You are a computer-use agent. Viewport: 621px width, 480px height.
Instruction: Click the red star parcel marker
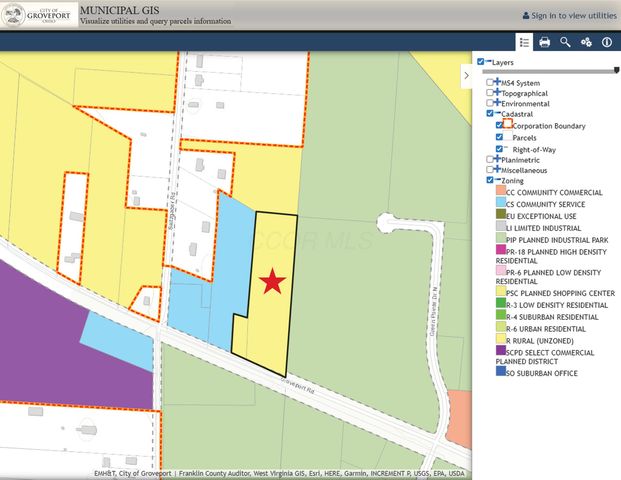tap(271, 282)
